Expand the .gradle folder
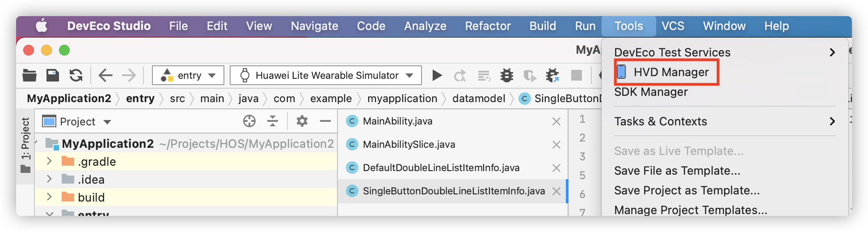 [49, 161]
